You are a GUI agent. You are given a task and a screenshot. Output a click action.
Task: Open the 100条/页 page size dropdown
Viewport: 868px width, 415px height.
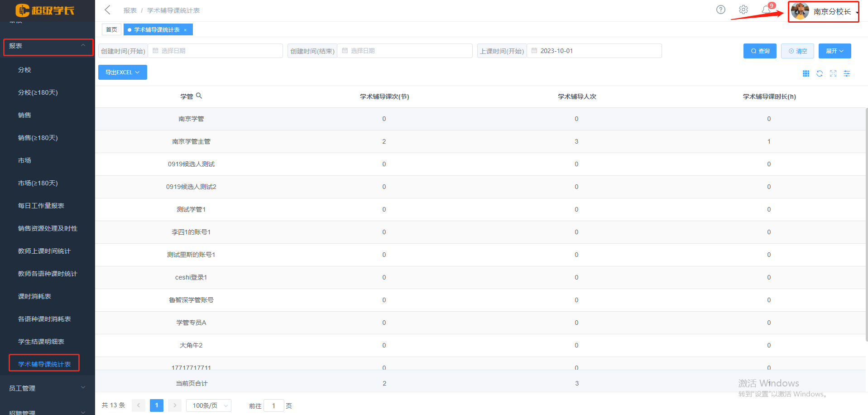pyautogui.click(x=209, y=405)
